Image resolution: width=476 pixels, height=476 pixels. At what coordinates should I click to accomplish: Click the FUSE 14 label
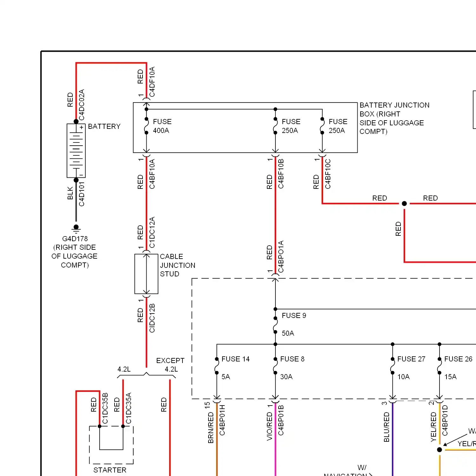pos(235,359)
